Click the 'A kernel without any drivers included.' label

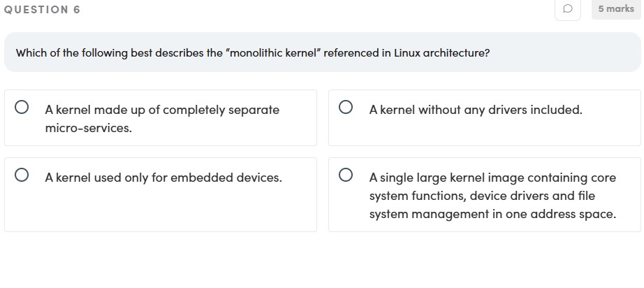point(476,110)
